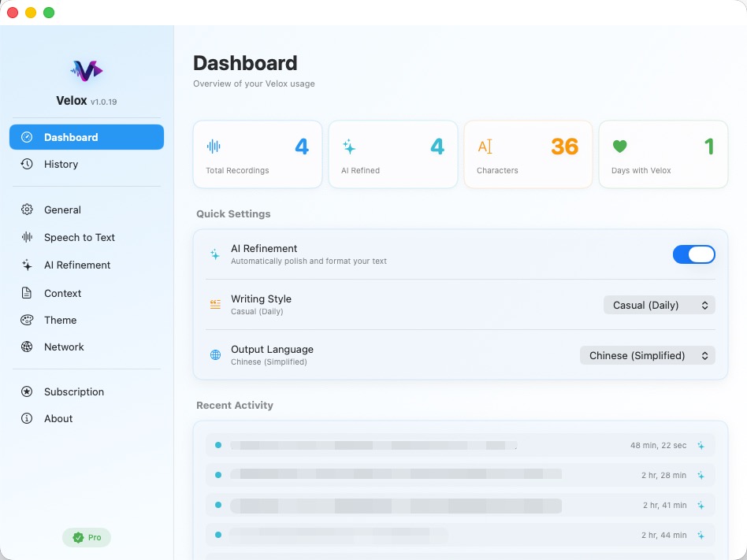
Task: Click the green heart icon on Days with Velox
Action: pyautogui.click(x=620, y=146)
